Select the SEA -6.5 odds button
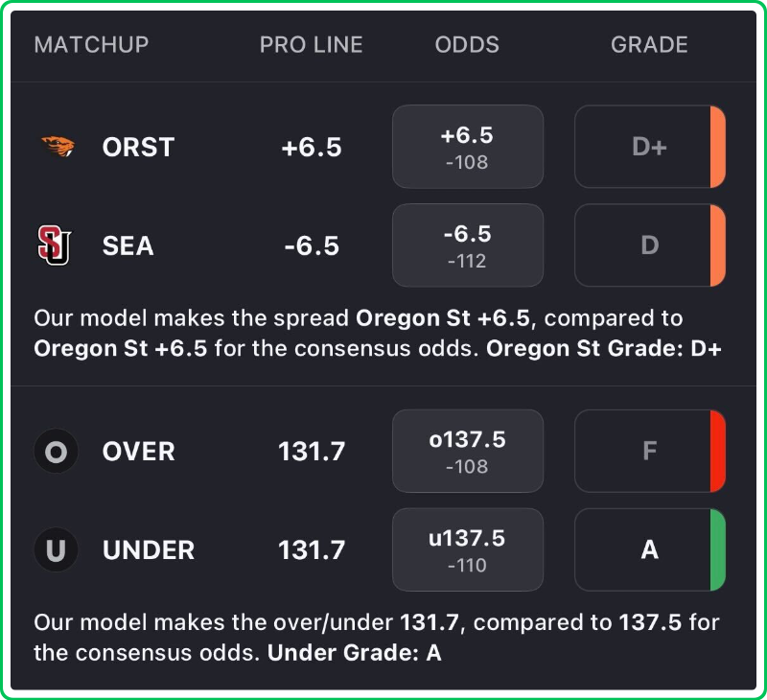 coord(467,245)
